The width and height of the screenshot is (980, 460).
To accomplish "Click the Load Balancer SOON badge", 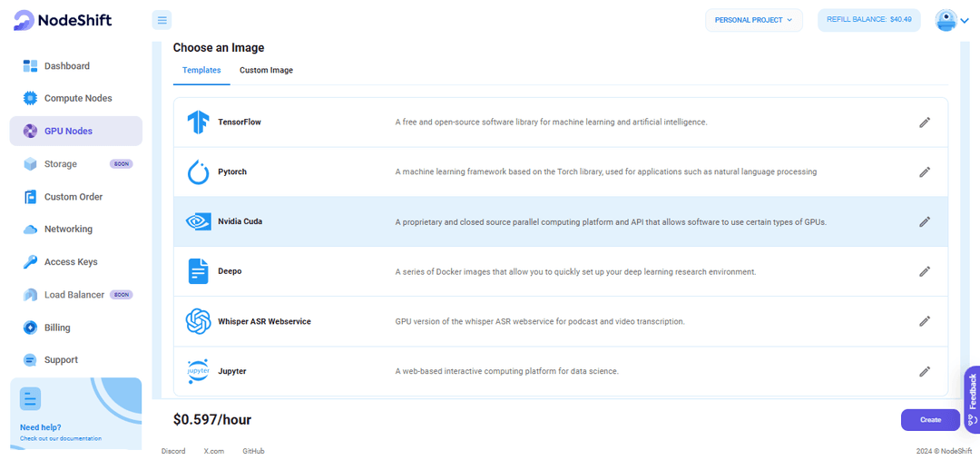I will tap(122, 294).
